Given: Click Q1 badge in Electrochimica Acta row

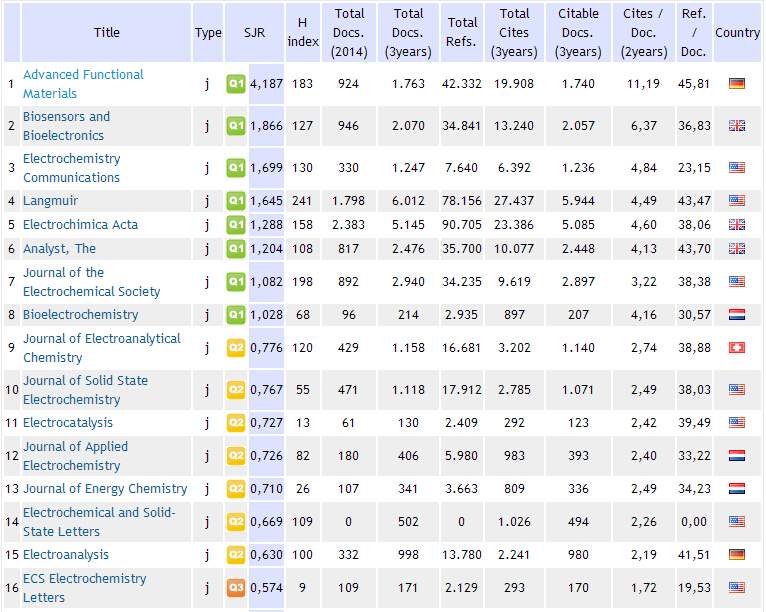Looking at the screenshot, I should (x=236, y=225).
